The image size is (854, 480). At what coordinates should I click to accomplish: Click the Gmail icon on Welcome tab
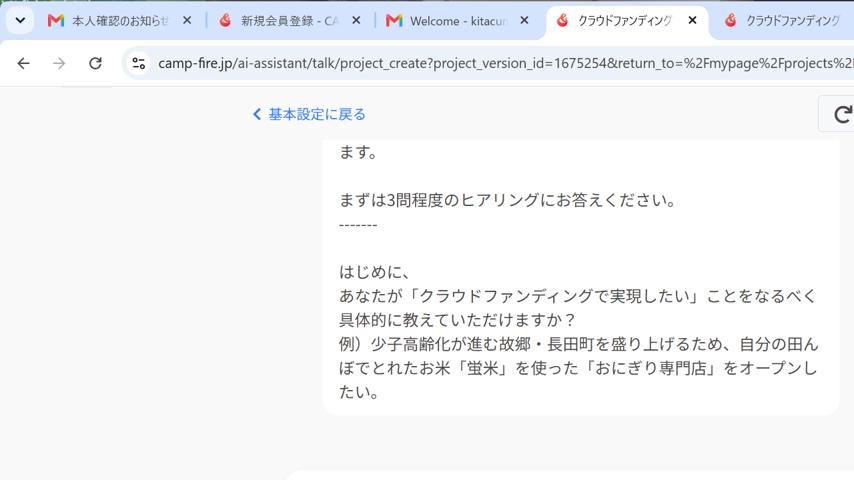point(394,21)
